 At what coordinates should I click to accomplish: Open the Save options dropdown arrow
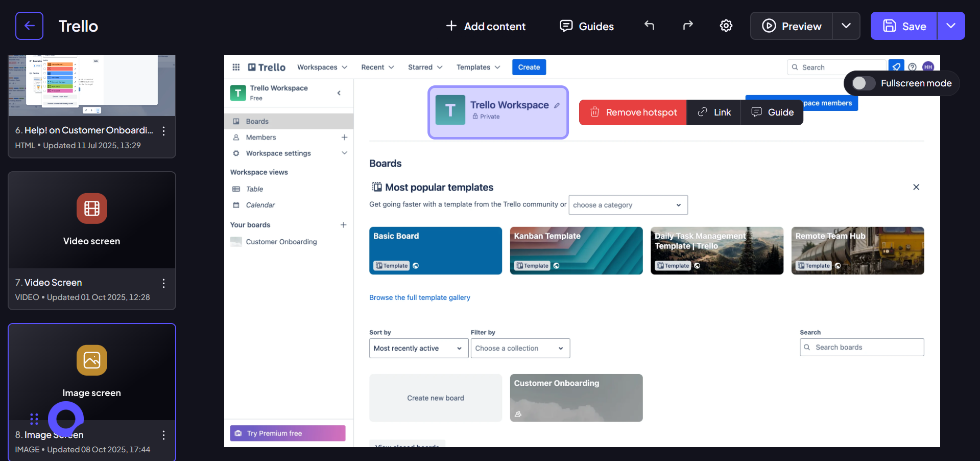951,26
